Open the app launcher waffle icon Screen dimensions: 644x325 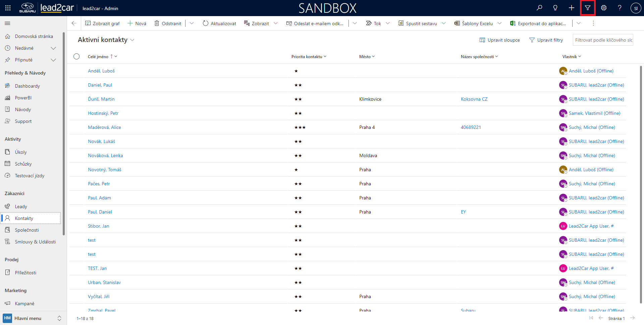[x=8, y=8]
